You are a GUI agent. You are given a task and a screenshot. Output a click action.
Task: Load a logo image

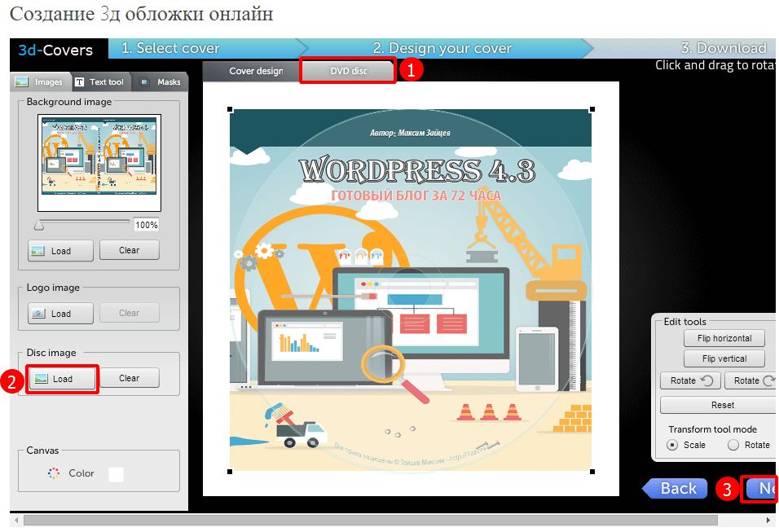[60, 313]
